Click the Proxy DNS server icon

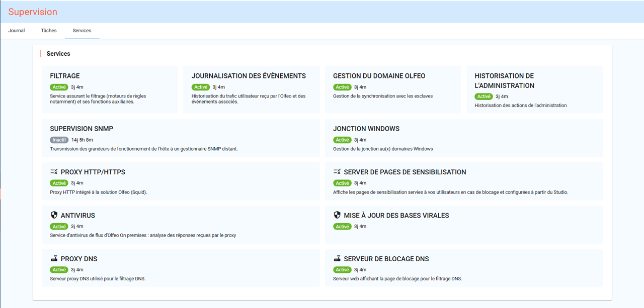click(53, 258)
